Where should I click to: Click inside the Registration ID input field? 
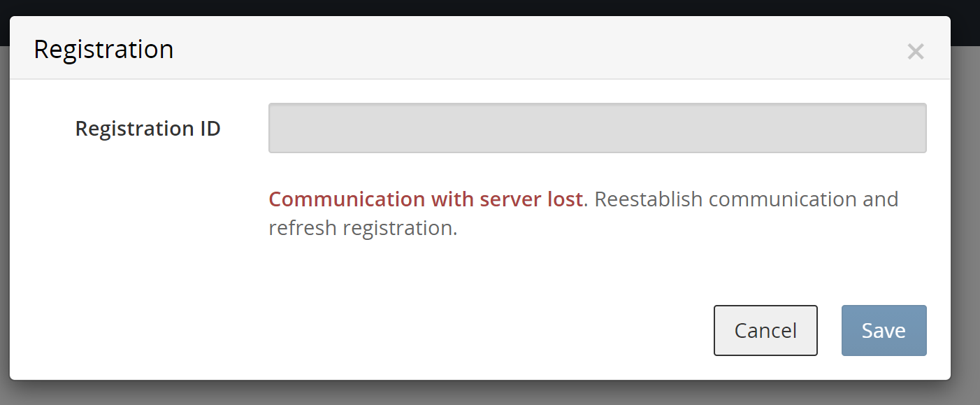coord(597,127)
